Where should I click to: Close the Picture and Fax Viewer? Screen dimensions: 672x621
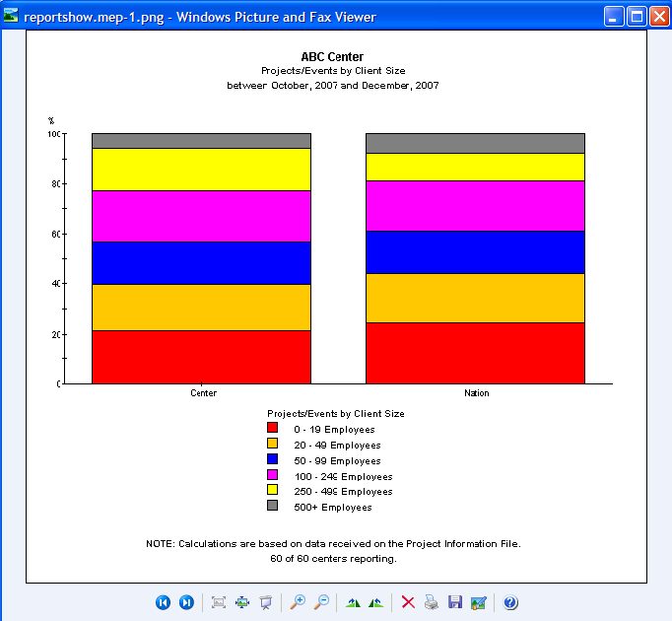coord(659,17)
